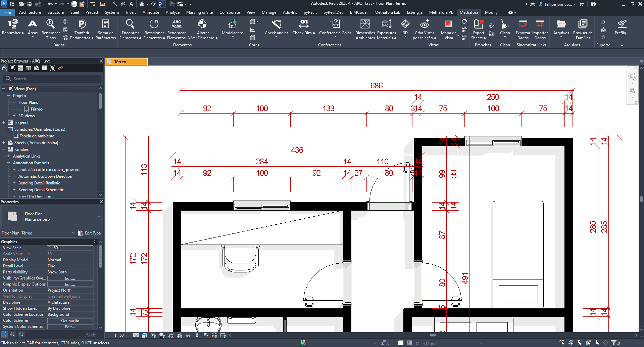Click Alterar Nível Elemento icon

click(x=202, y=24)
